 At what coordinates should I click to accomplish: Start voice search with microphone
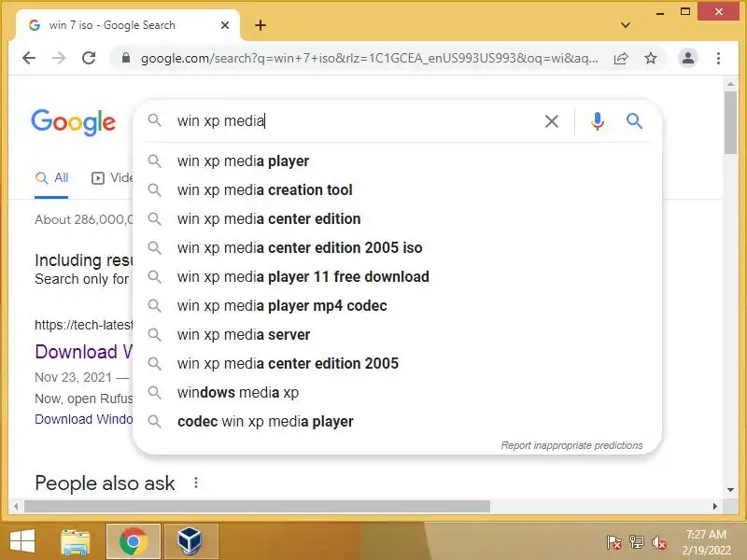pos(597,121)
